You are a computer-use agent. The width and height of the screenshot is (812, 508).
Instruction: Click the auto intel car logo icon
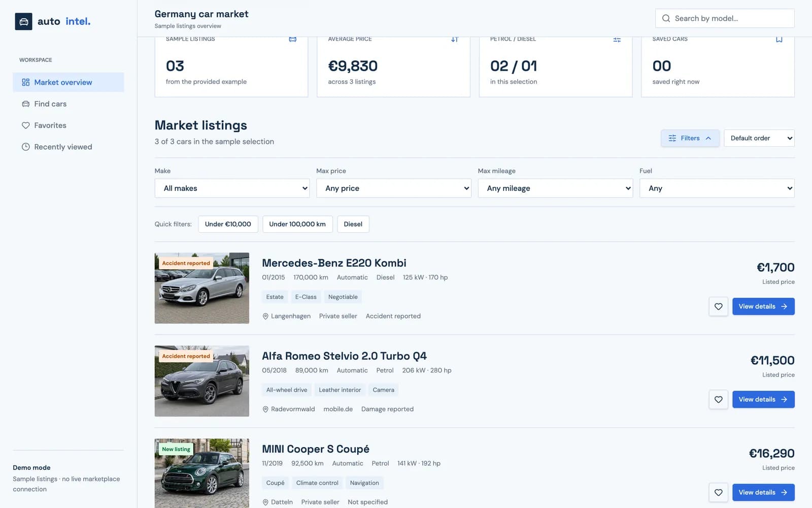click(x=23, y=21)
